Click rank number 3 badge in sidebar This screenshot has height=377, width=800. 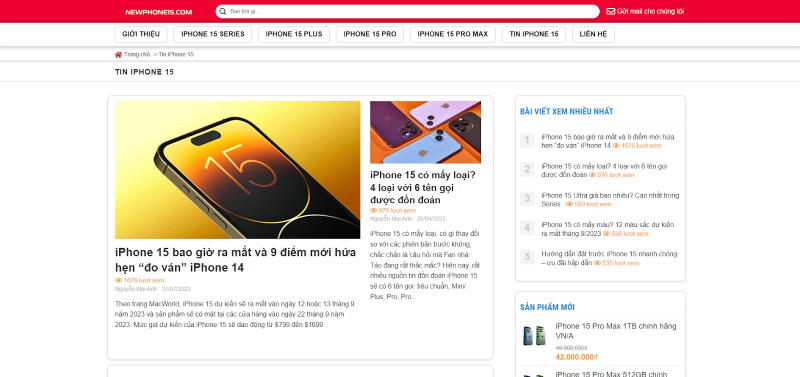[x=527, y=198]
